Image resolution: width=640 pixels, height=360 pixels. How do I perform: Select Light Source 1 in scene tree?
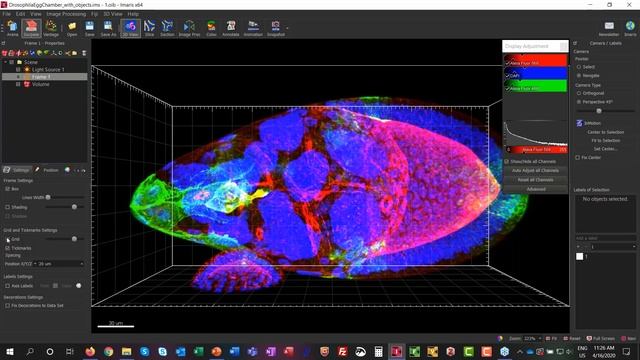pyautogui.click(x=48, y=69)
